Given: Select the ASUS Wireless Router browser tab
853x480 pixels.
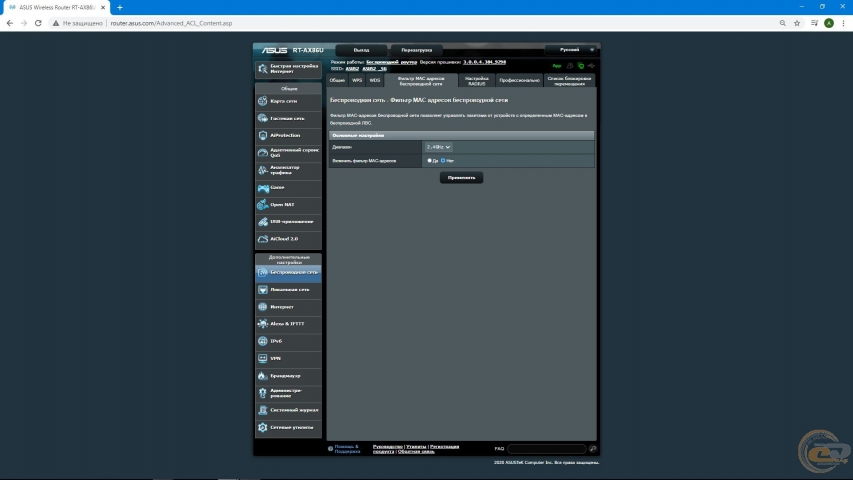Looking at the screenshot, I should pos(56,8).
